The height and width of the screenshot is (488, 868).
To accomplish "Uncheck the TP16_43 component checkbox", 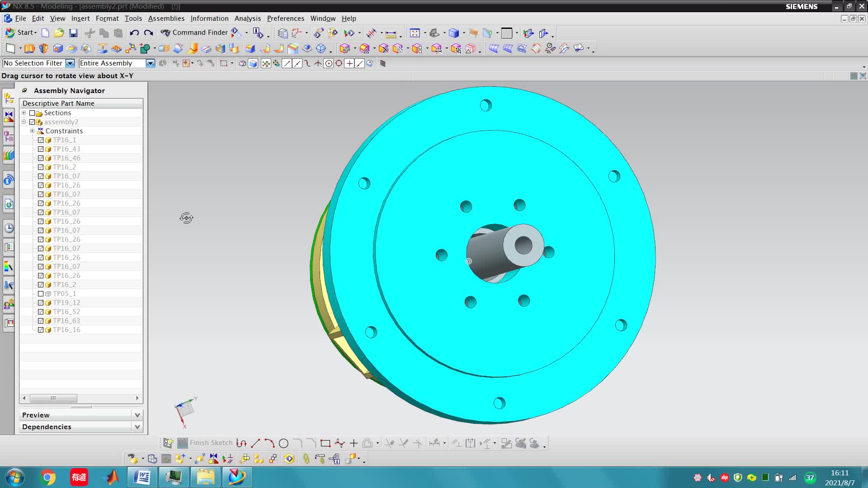I will click(41, 149).
